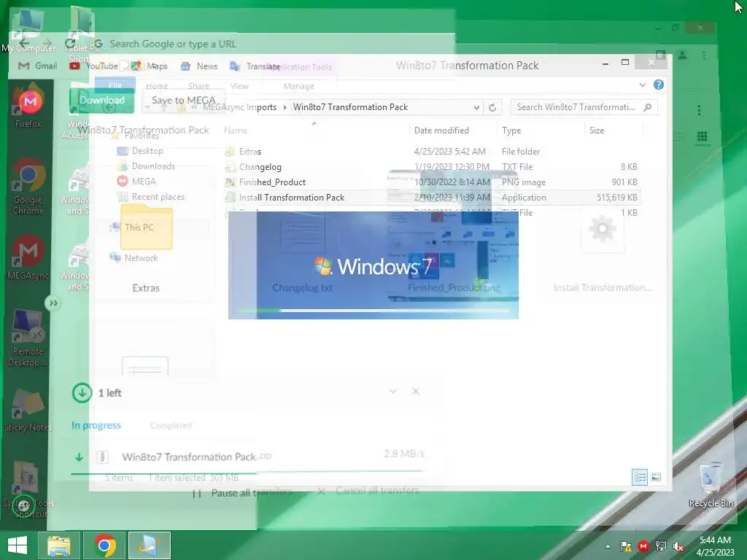Open the network tray icon
747x560 pixels.
click(x=661, y=546)
